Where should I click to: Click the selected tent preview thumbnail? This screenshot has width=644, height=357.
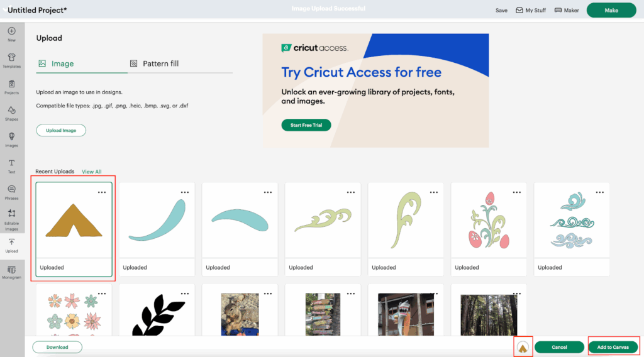coord(523,346)
